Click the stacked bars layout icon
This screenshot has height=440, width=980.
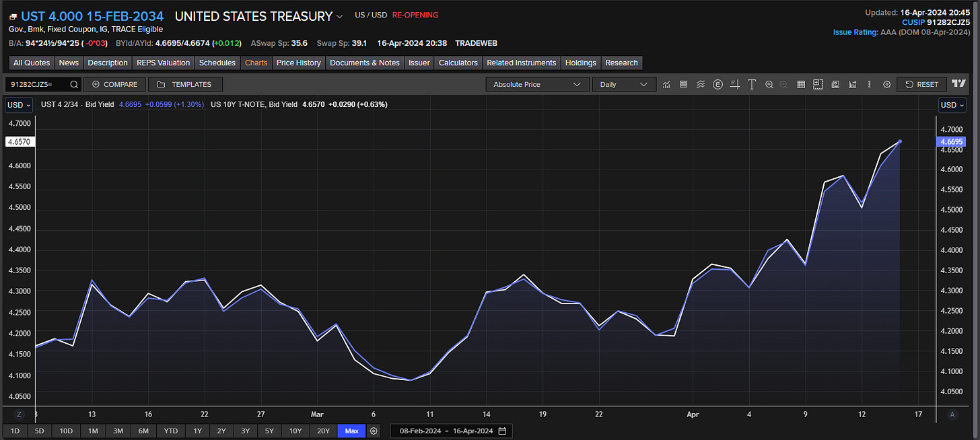tap(683, 84)
